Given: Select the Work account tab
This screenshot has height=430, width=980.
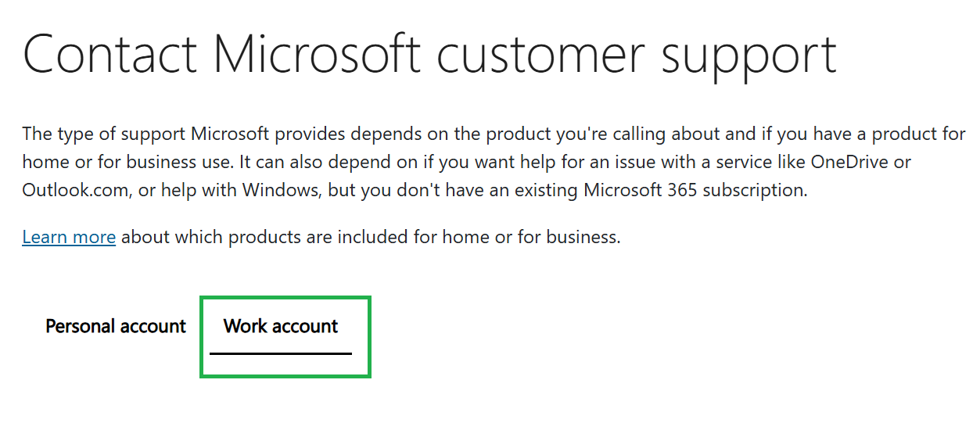Looking at the screenshot, I should coord(281,326).
